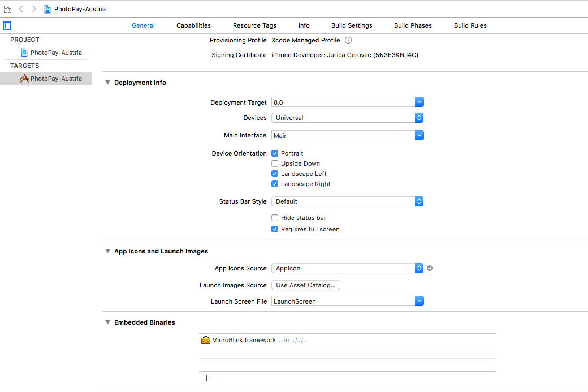The image size is (588, 392).
Task: Collapse the Deployment Info section
Action: point(107,83)
